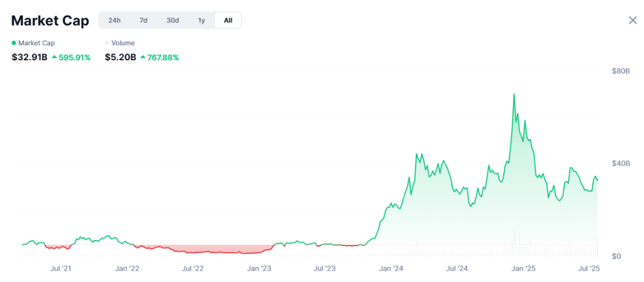
Task: Click the green 767.88% up arrow
Action: tap(143, 58)
